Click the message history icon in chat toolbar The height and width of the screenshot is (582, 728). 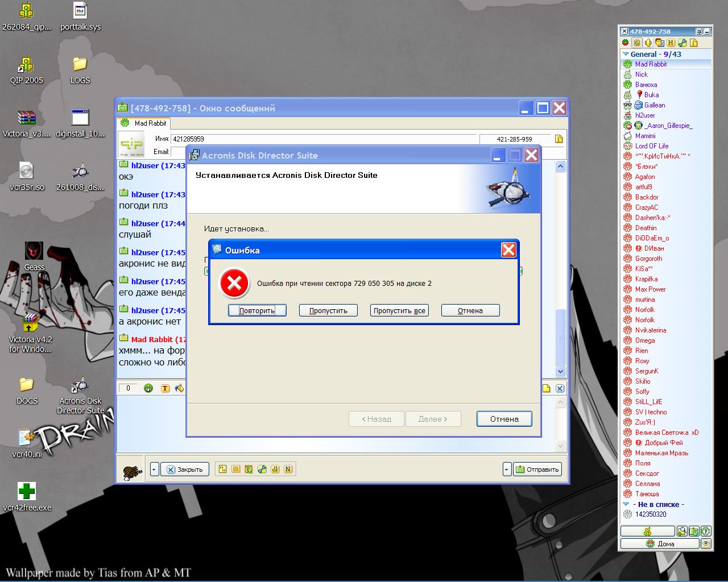pos(235,469)
